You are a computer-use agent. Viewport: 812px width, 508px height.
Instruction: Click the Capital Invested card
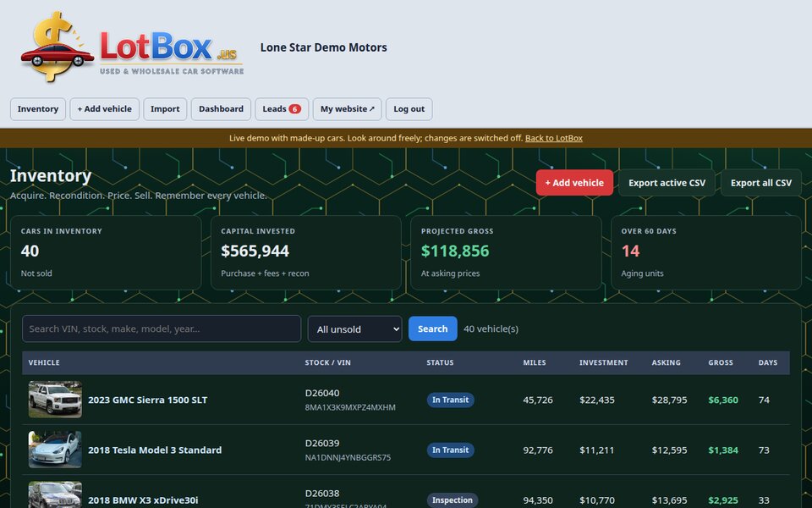click(x=306, y=252)
